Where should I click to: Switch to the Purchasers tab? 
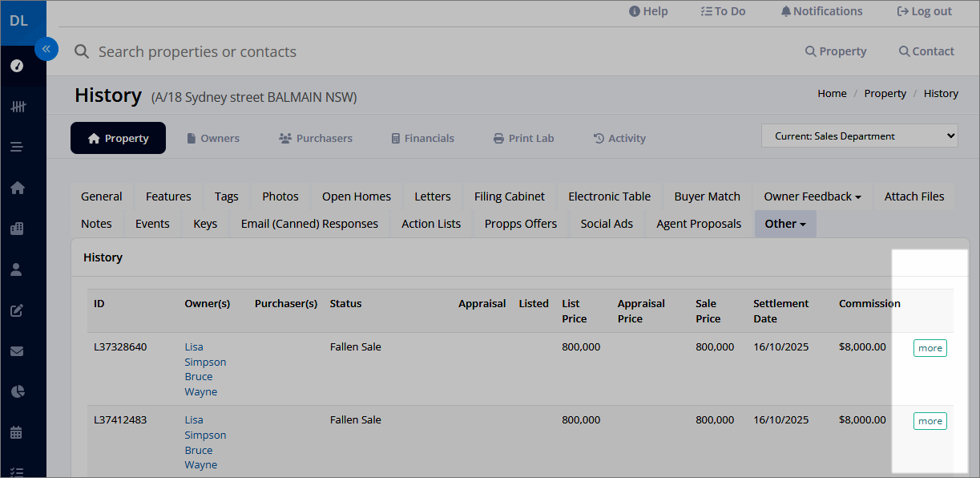316,138
